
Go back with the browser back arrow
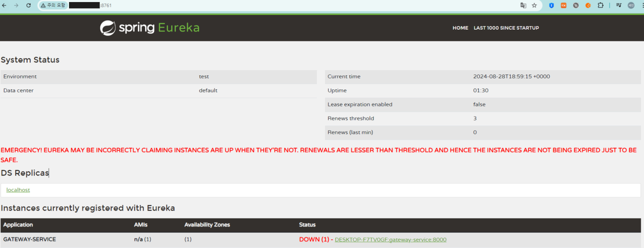tap(5, 5)
